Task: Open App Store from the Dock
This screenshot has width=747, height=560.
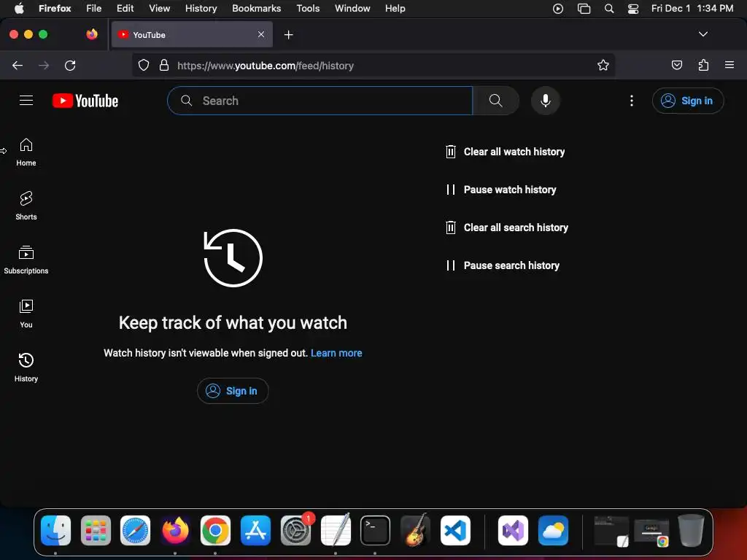Action: click(x=255, y=531)
